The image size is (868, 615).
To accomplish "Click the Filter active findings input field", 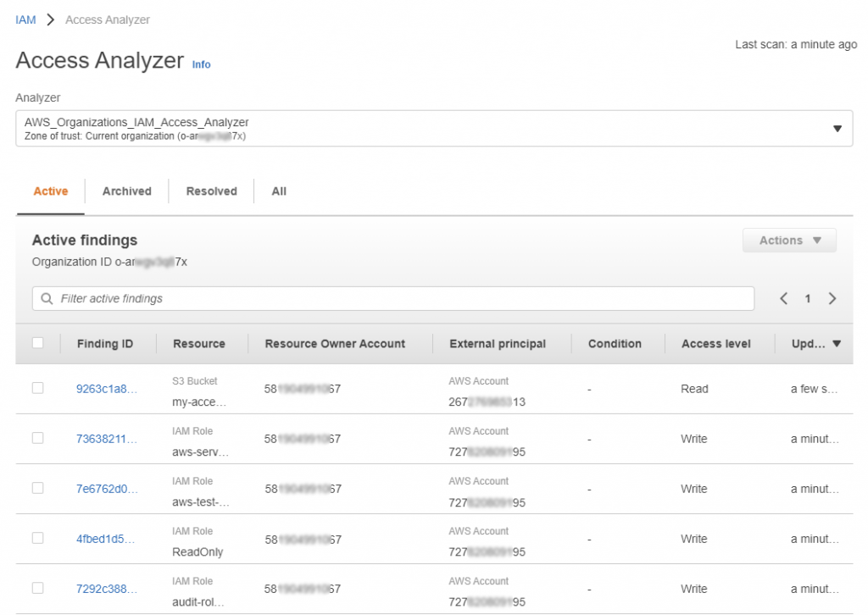I will [x=393, y=299].
